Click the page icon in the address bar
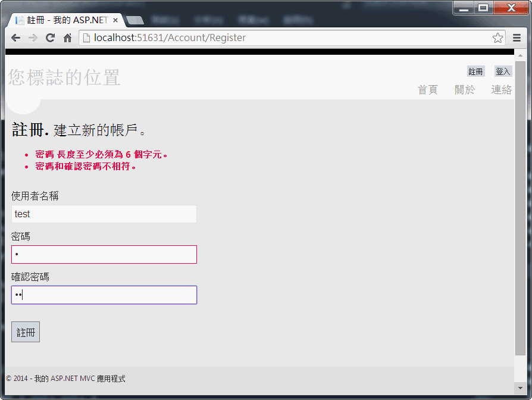Viewport: 532px width, 400px height. 86,37
